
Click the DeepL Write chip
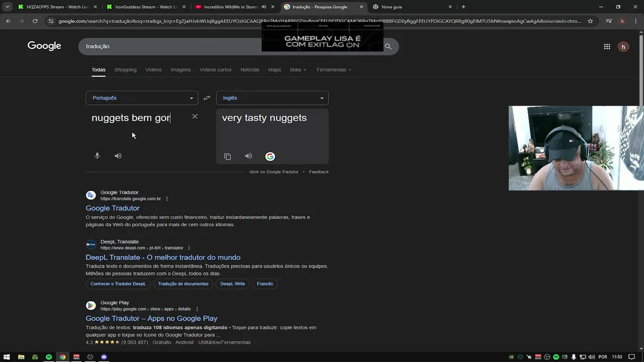tap(232, 284)
